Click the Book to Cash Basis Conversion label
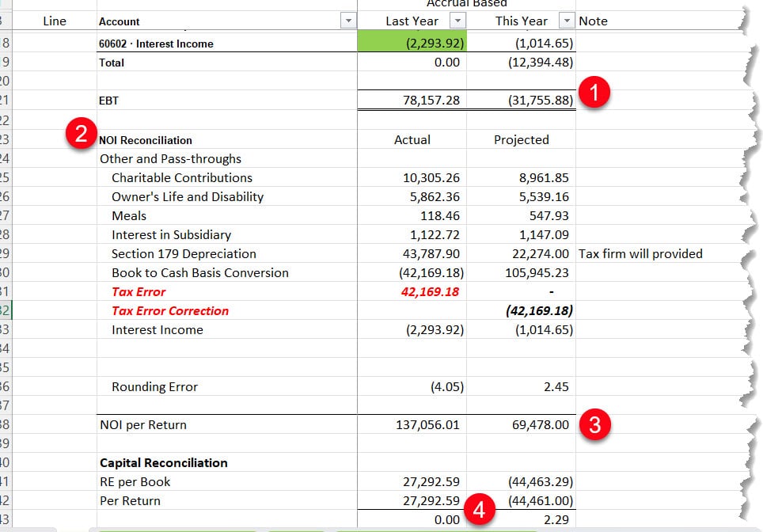763x532 pixels. (x=200, y=272)
